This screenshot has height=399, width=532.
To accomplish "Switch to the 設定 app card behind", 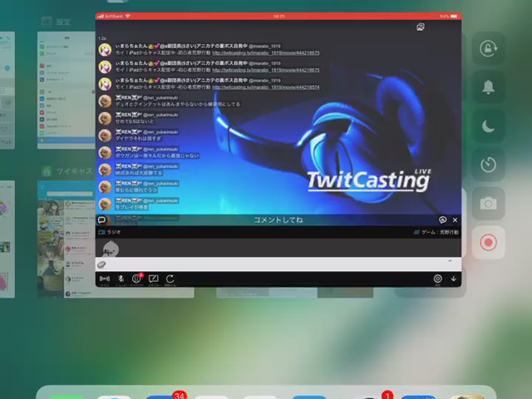I will tap(66, 91).
